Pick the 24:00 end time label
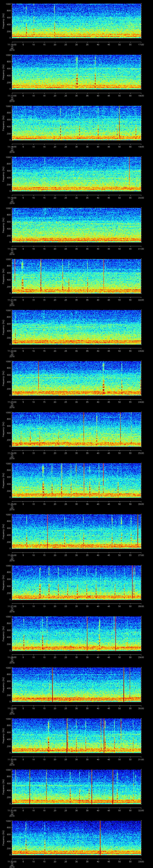 click(141, 402)
